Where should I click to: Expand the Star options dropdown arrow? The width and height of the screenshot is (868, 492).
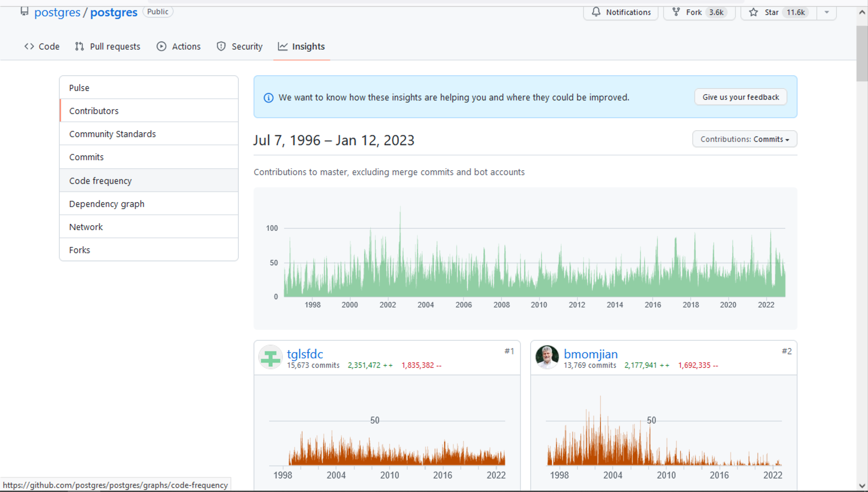coord(827,12)
